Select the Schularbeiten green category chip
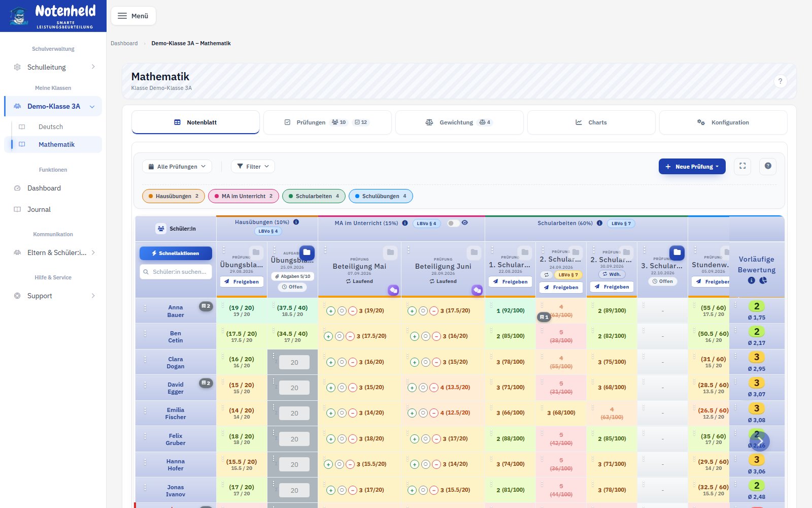 pyautogui.click(x=314, y=196)
